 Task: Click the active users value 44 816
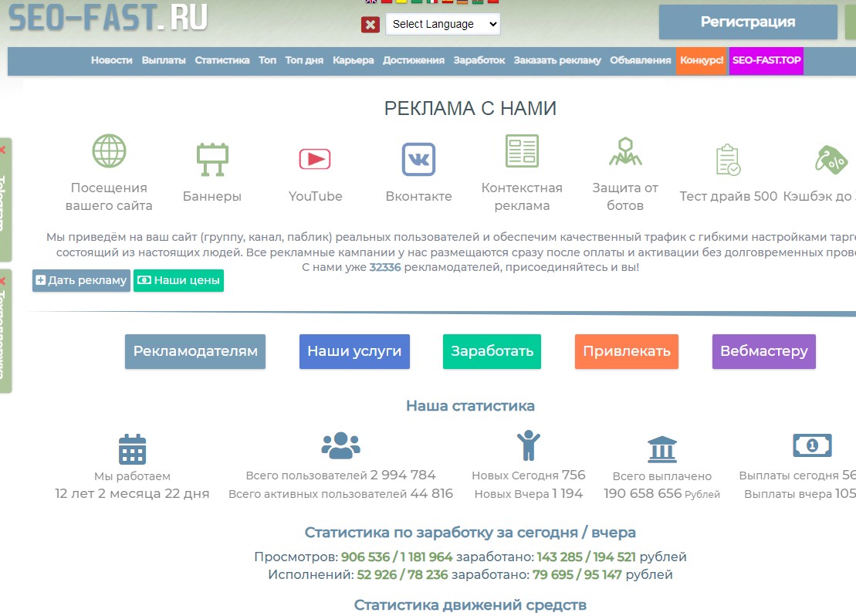point(431,493)
